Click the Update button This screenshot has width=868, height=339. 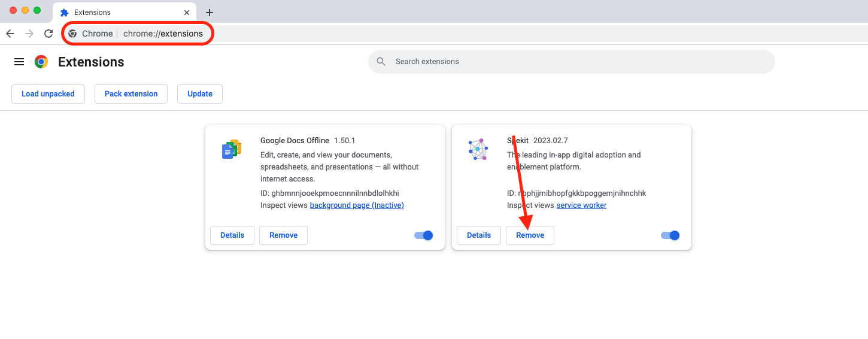200,94
